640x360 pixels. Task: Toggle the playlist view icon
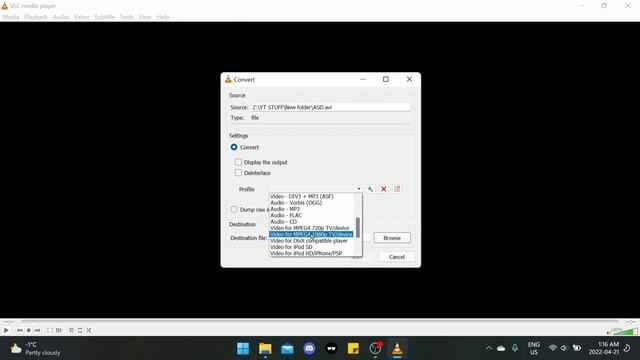71,330
